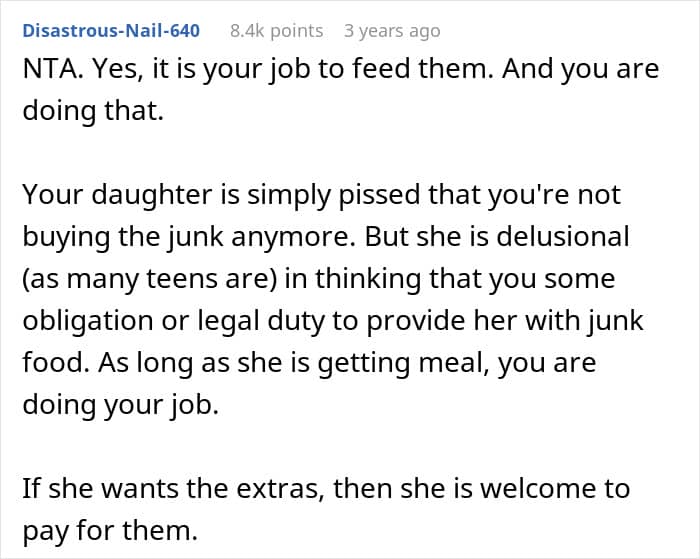Click the parenthetical '(as many teens are)'
This screenshot has width=700, height=559.
pos(150,280)
